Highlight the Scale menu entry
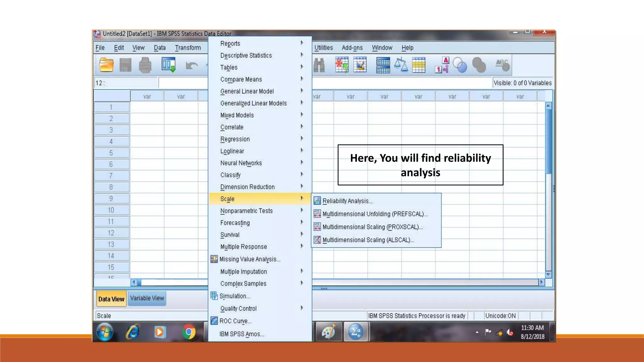This screenshot has width=644, height=362. 260,199
